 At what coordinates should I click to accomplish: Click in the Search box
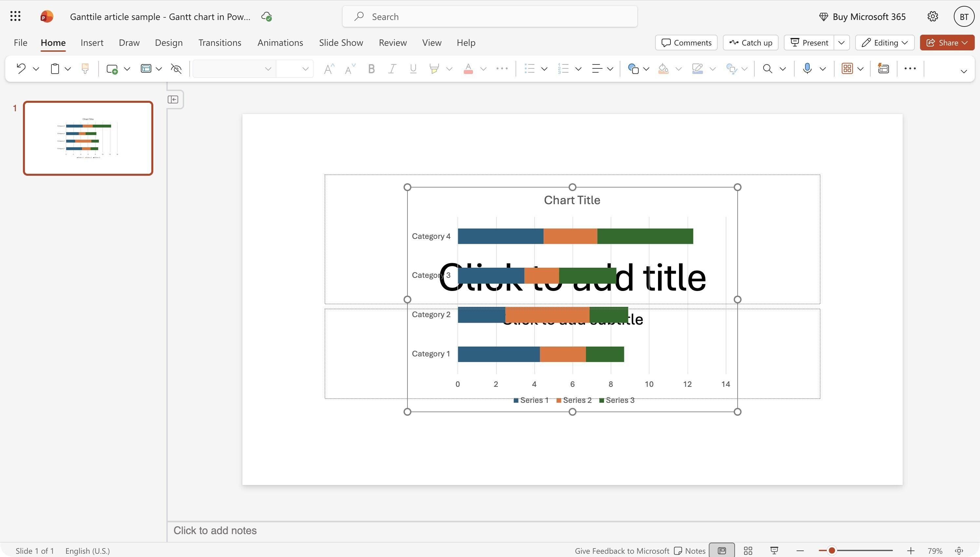[x=490, y=17]
